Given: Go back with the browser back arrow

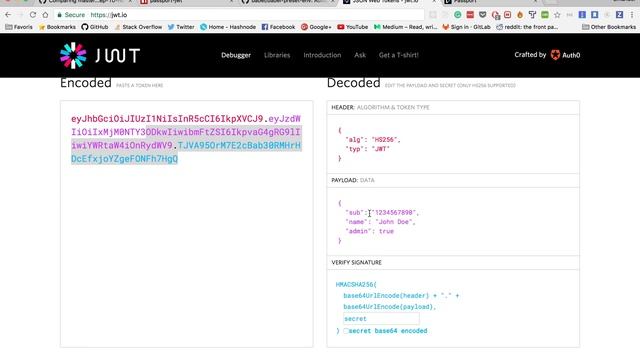Looking at the screenshot, I should (x=8, y=15).
